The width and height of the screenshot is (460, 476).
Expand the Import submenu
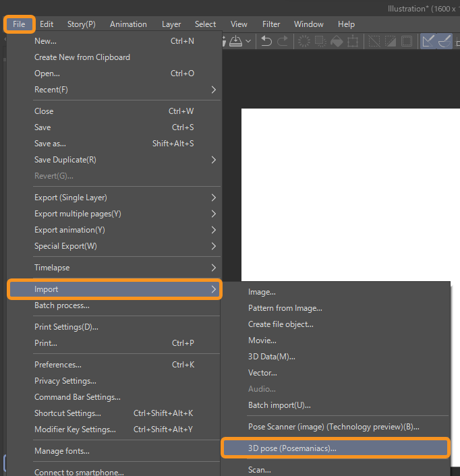[114, 289]
